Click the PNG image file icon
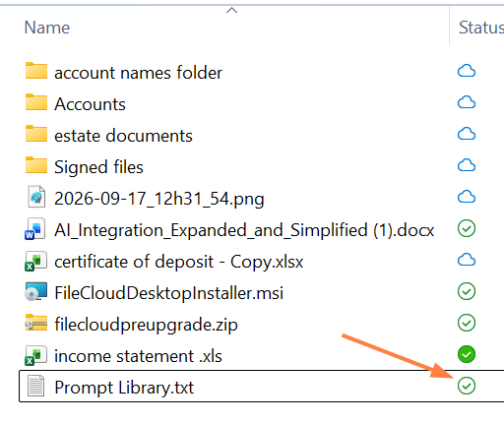504x423 pixels. click(x=36, y=197)
